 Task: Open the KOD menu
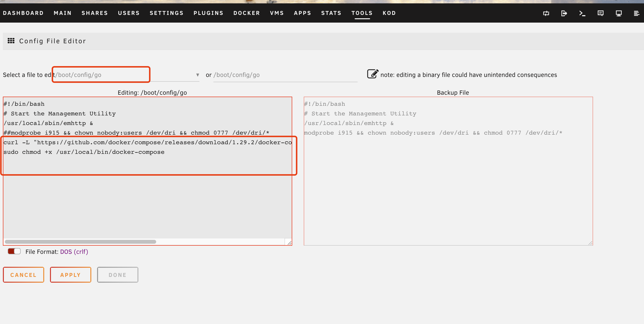[x=389, y=13]
